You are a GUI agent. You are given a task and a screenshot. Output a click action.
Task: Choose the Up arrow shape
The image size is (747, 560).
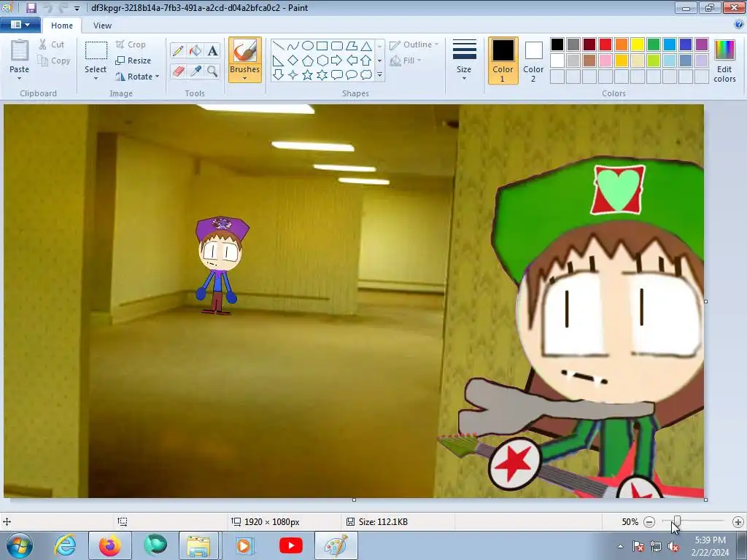point(366,61)
